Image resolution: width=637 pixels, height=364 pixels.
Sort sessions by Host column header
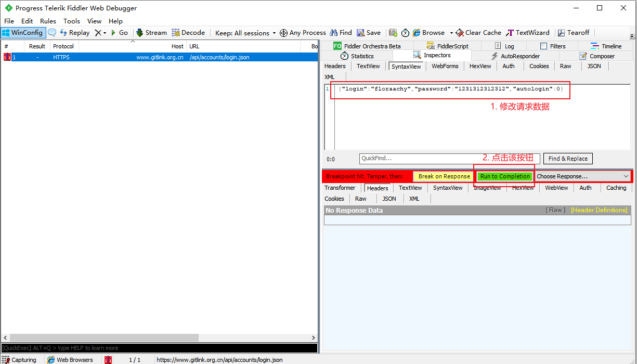[132, 46]
